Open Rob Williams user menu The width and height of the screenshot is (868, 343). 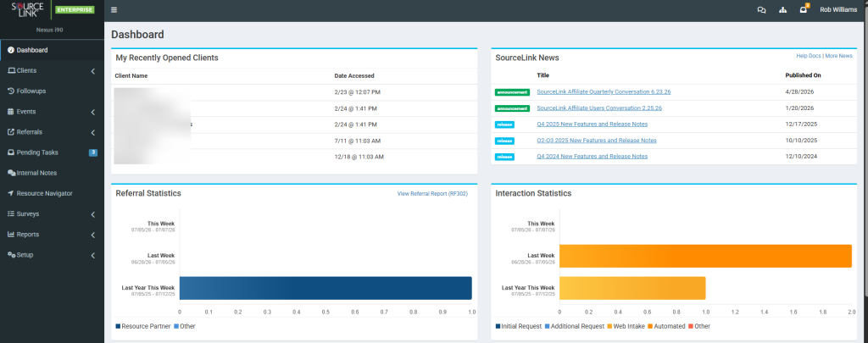[x=838, y=10]
